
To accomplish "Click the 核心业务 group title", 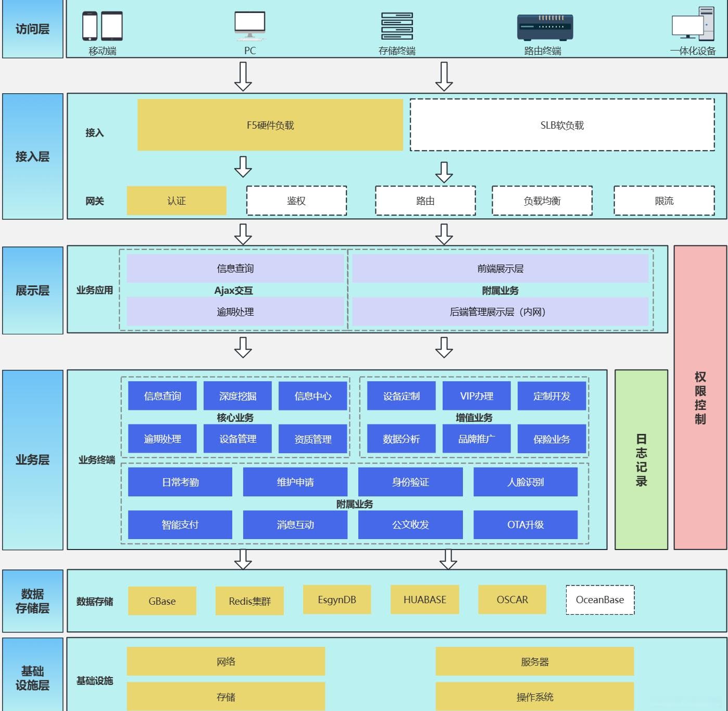I will click(235, 417).
